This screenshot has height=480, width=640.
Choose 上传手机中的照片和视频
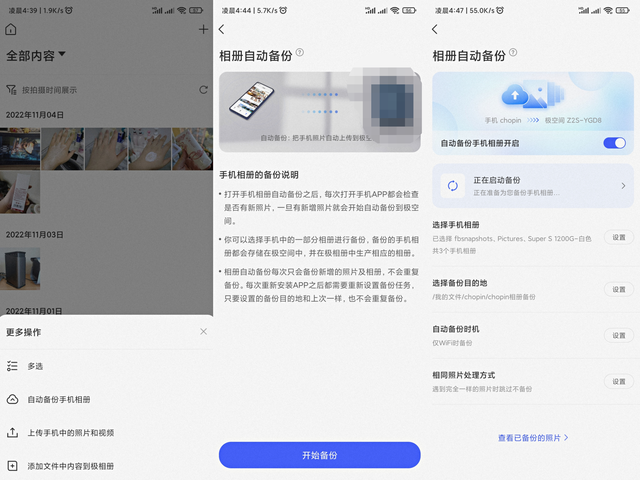(106, 433)
